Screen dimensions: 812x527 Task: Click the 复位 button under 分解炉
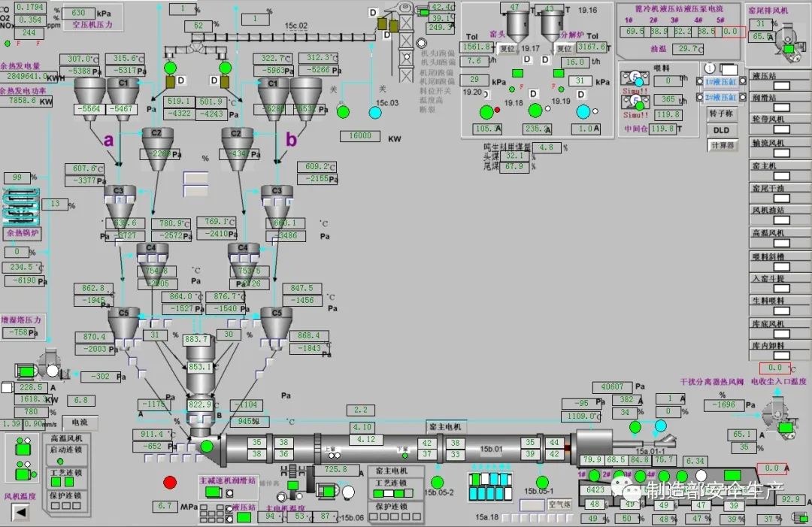tap(564, 49)
